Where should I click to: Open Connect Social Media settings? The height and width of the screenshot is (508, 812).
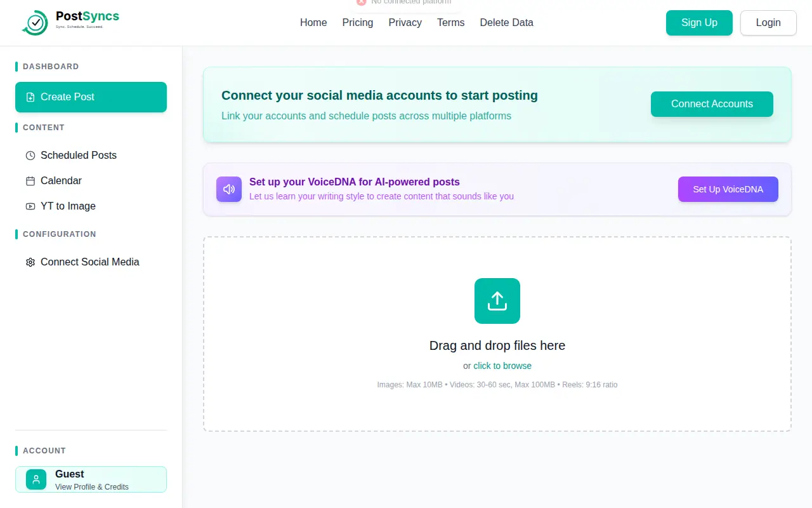(91, 262)
